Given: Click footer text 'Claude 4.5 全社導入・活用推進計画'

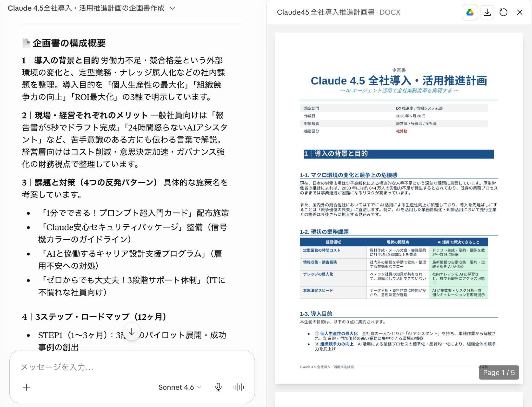Looking at the screenshot, I should (327, 367).
